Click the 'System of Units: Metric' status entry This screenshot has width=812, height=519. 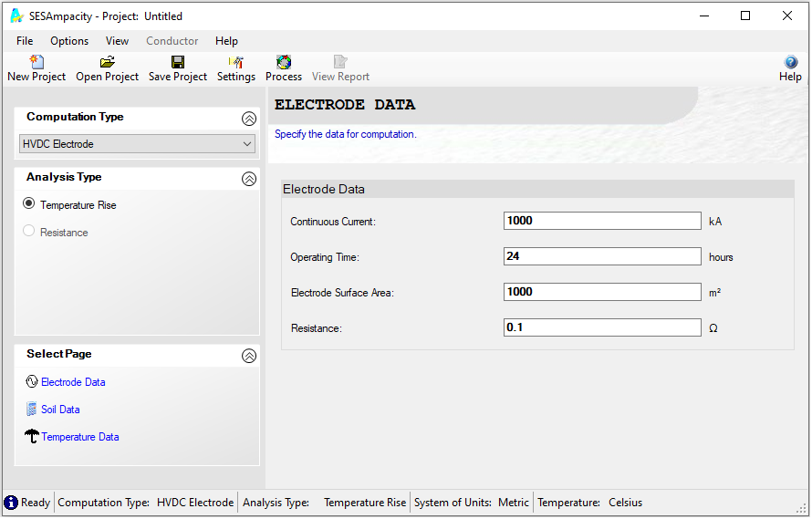pyautogui.click(x=472, y=503)
